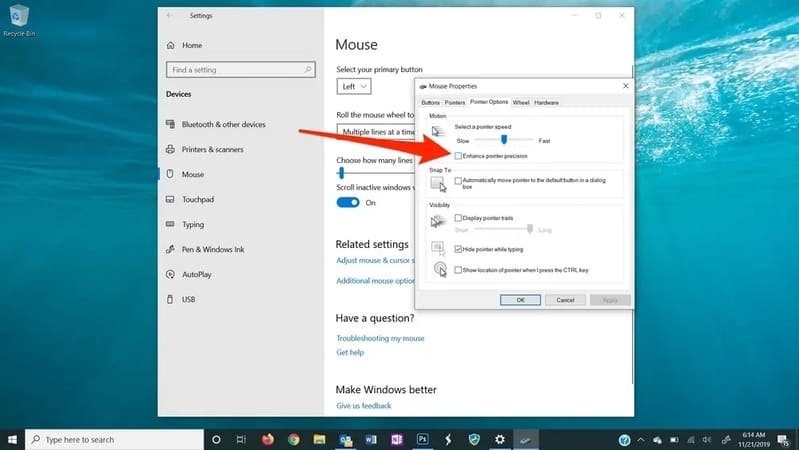Image resolution: width=799 pixels, height=450 pixels.
Task: Click the Home icon in Settings
Action: 170,45
